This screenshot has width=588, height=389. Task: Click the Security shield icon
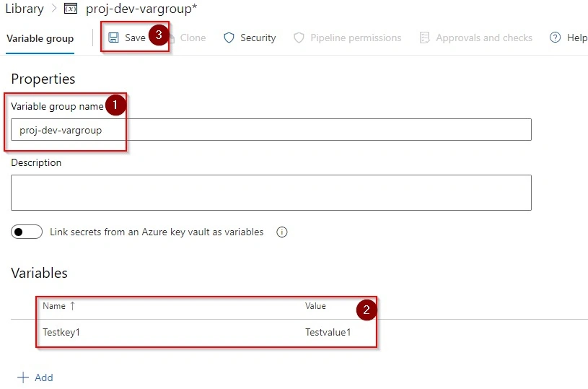[229, 38]
